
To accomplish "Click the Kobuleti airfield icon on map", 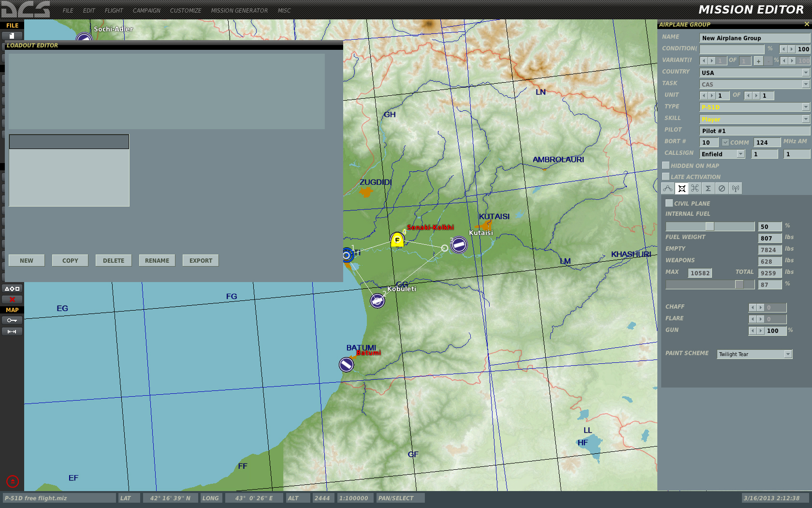I will (377, 301).
